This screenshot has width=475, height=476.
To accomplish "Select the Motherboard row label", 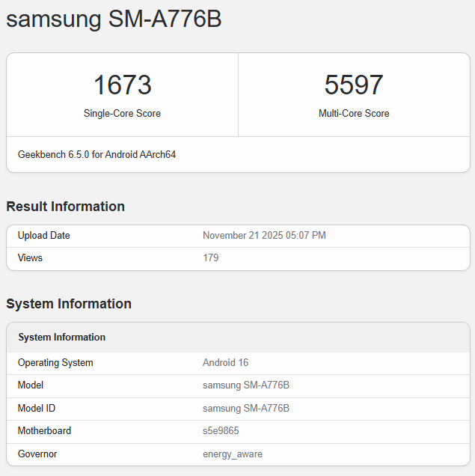I will pyautogui.click(x=44, y=431).
